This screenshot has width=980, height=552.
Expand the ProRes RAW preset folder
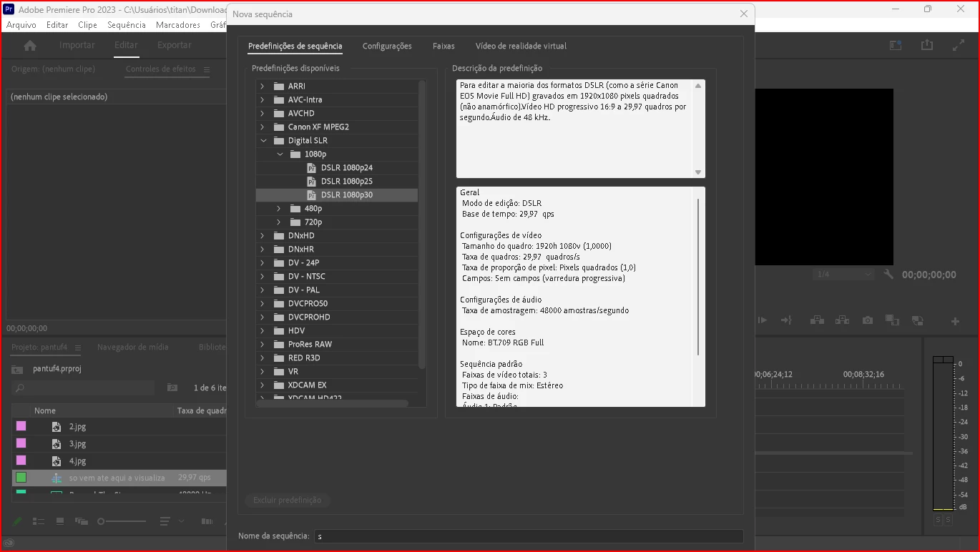click(263, 345)
